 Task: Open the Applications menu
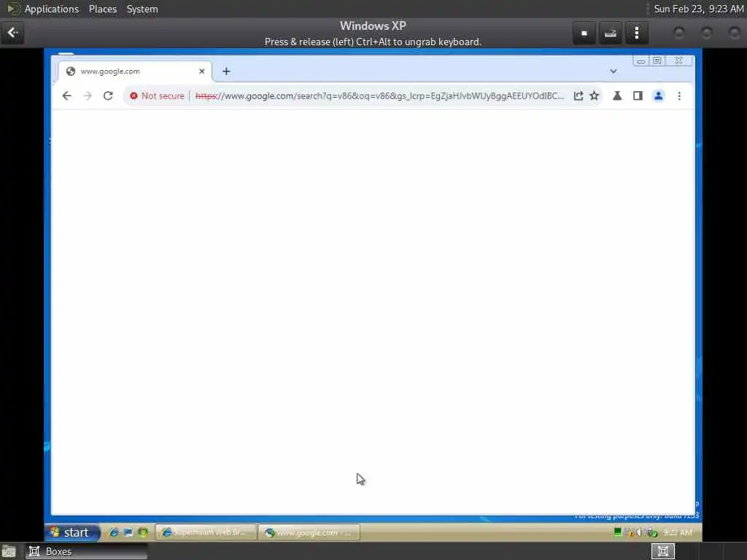tap(52, 9)
